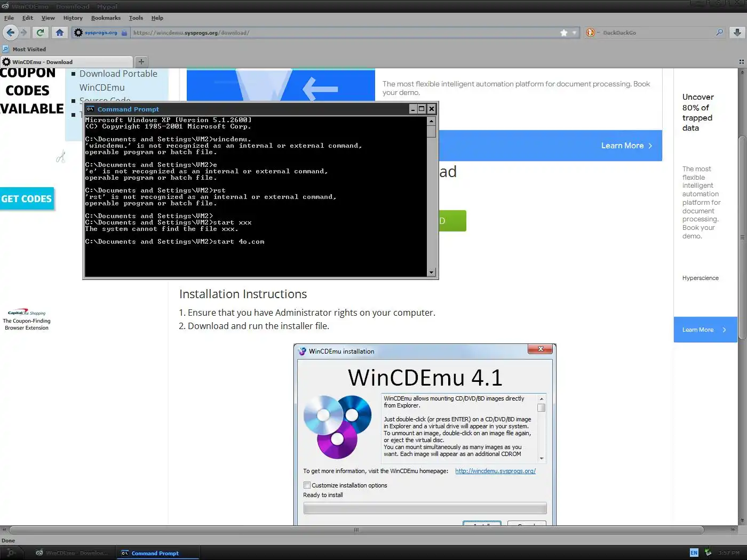747x560 pixels.
Task: Open the Home page icon
Action: pos(60,33)
